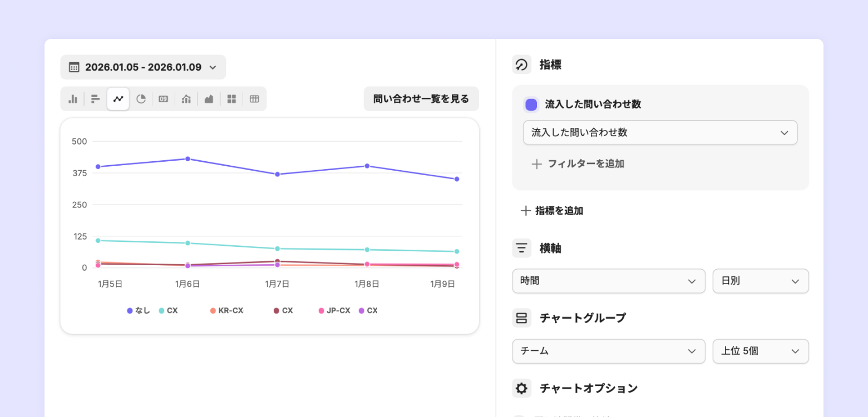Click 問い合わせ一覧を見る button
This screenshot has height=417, width=868.
421,99
